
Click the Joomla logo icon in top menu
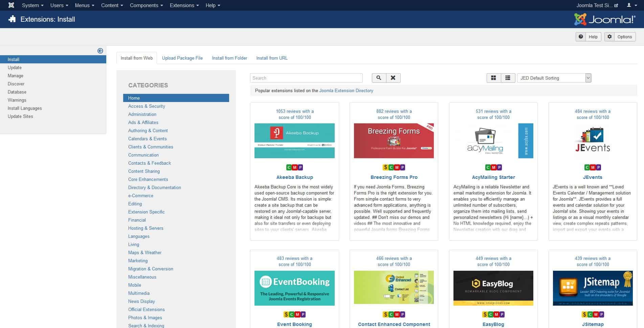pos(11,5)
